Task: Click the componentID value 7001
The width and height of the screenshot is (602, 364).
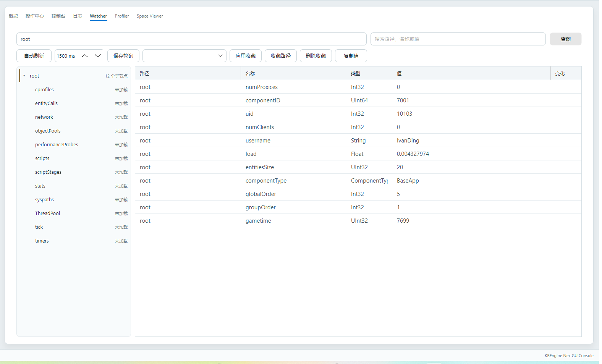Action: (403, 100)
